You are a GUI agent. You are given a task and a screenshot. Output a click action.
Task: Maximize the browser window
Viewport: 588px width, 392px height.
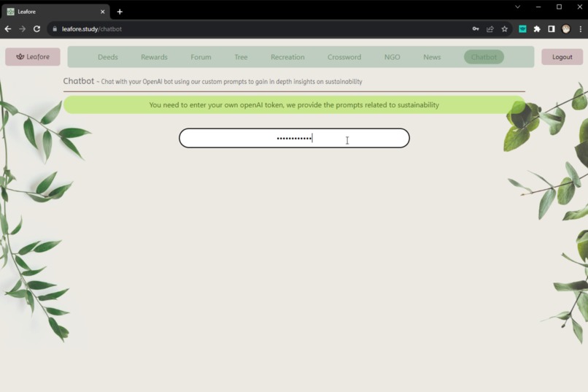pos(559,7)
